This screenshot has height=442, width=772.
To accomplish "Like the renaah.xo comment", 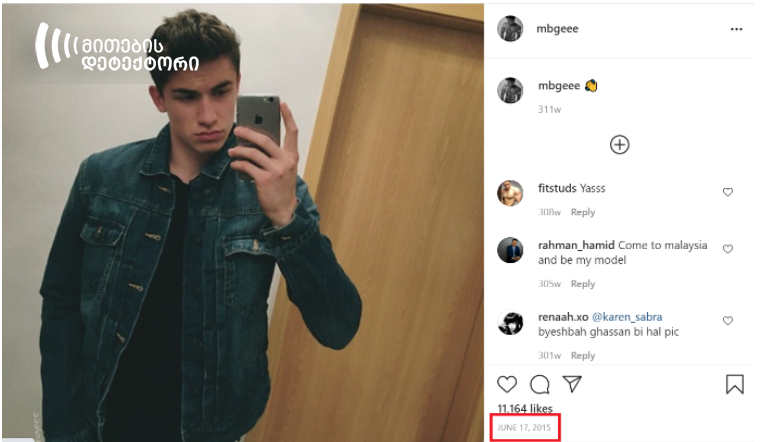I will click(728, 320).
